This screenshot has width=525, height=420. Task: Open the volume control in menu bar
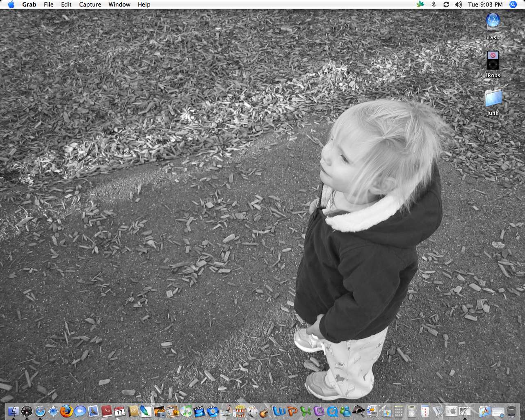459,5
